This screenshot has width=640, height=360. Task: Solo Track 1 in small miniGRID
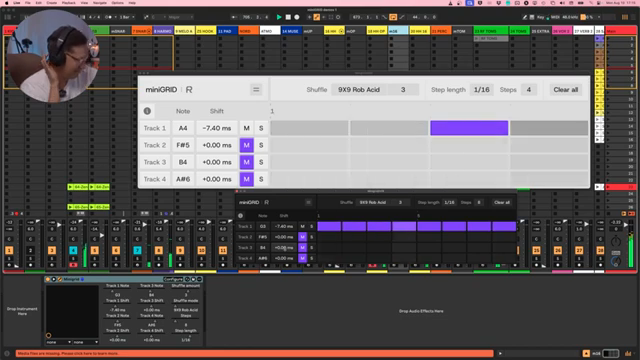point(311,226)
